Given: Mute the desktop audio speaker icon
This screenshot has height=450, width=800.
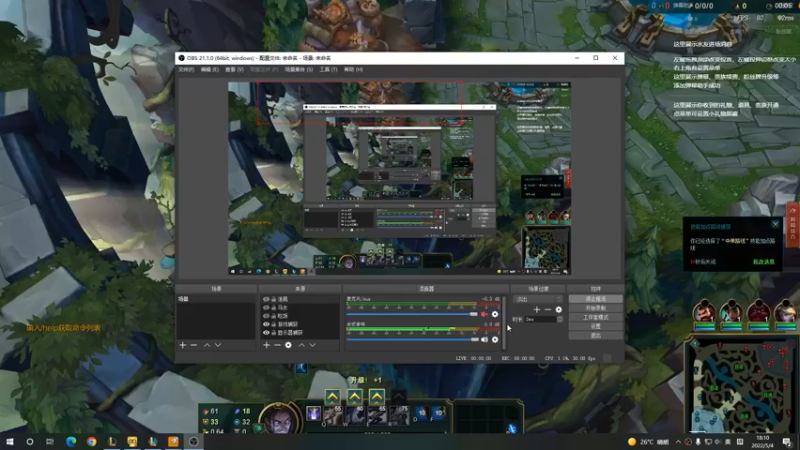Looking at the screenshot, I should [484, 339].
